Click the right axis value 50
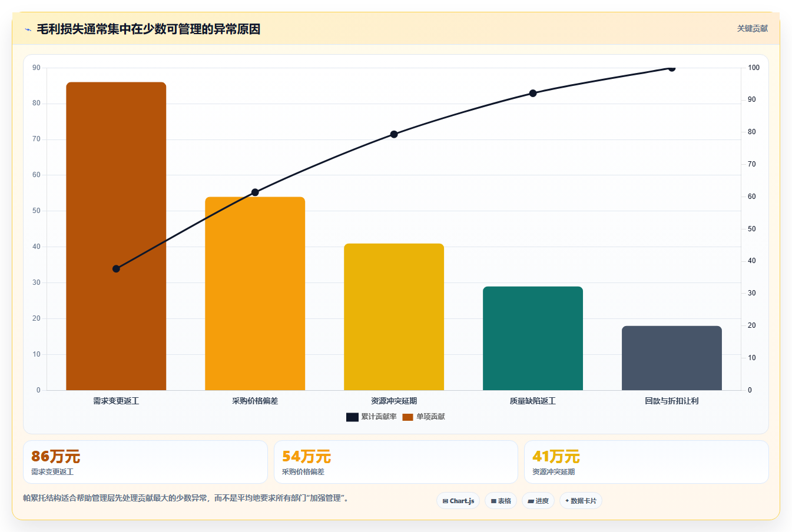The height and width of the screenshot is (532, 792). pos(752,229)
